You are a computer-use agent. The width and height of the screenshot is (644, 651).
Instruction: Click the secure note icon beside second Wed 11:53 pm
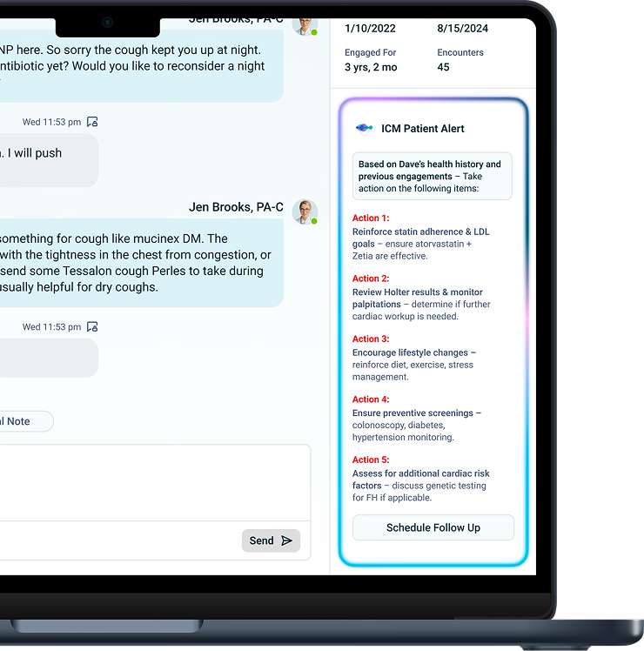pos(92,326)
